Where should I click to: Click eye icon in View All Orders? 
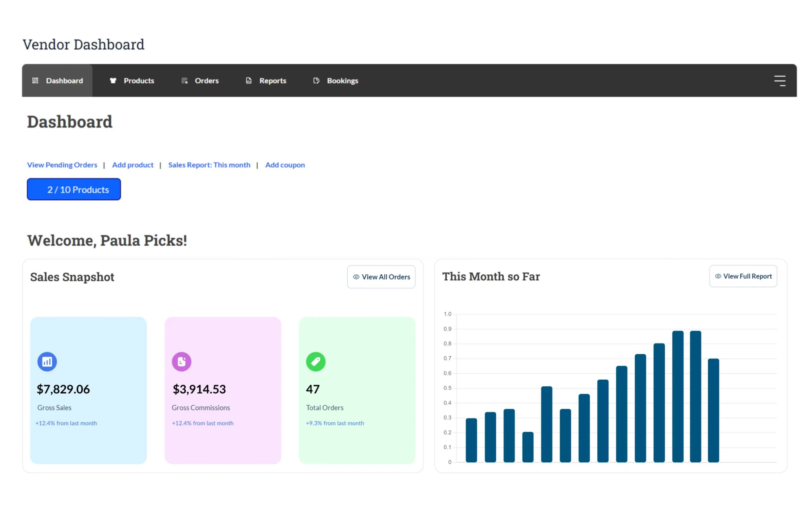click(x=356, y=277)
